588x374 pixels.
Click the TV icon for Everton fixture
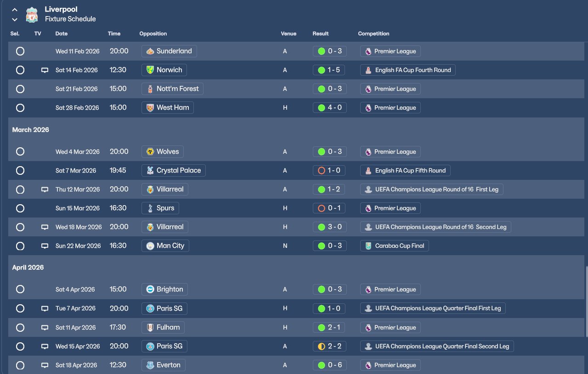45,365
